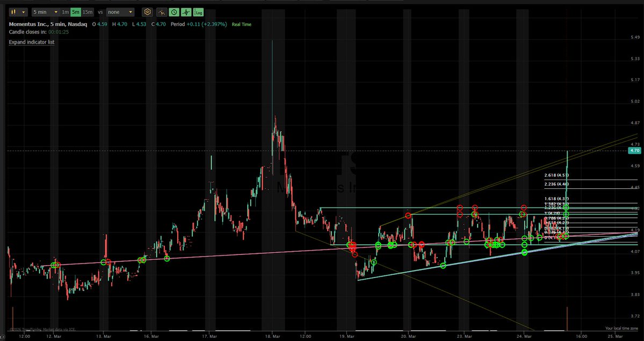The image size is (644, 341).
Task: Click the zigzag trendline automation icon
Action: pyautogui.click(x=162, y=12)
